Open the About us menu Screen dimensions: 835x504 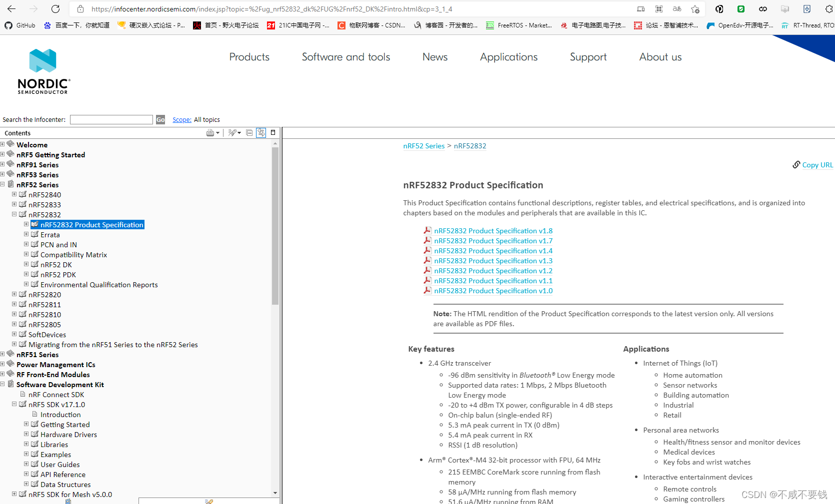click(660, 57)
